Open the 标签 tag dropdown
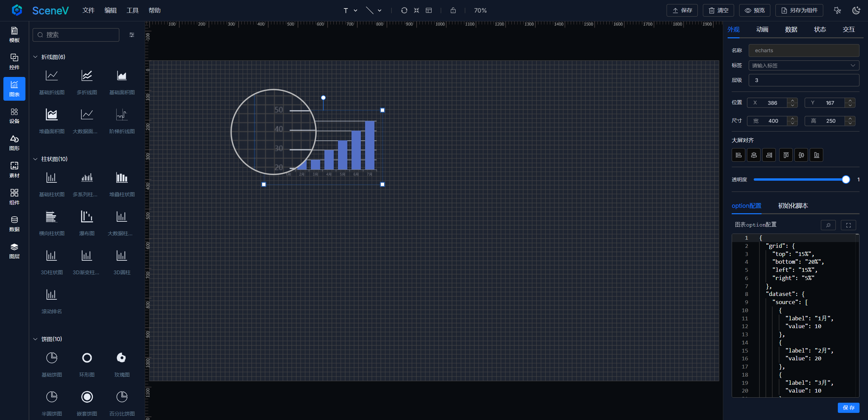This screenshot has height=420, width=868. [804, 65]
